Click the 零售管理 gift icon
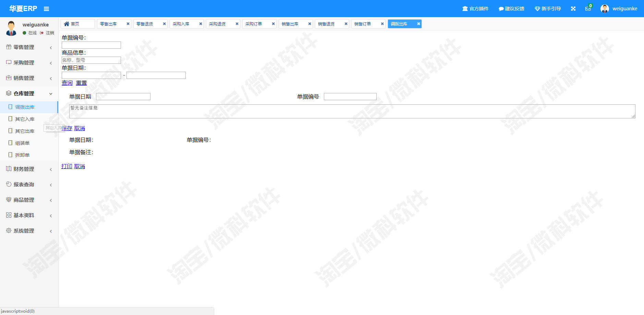 click(9, 47)
